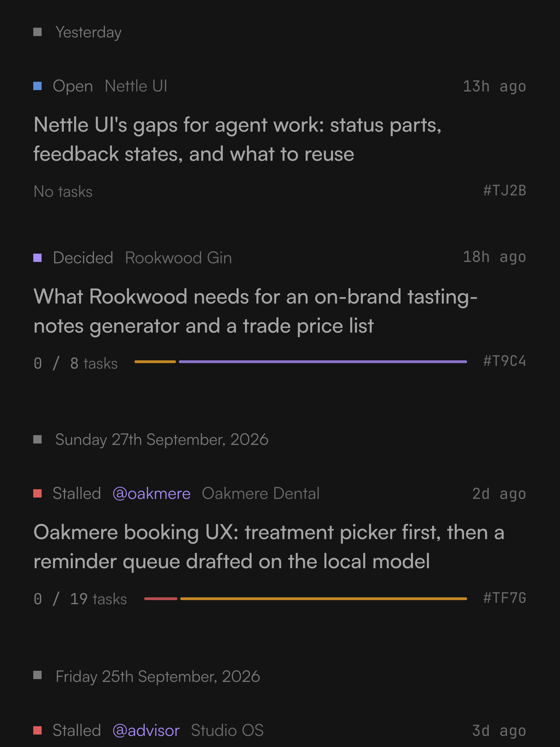Click the #TJ2B thread ID
560x747 pixels.
coord(504,190)
